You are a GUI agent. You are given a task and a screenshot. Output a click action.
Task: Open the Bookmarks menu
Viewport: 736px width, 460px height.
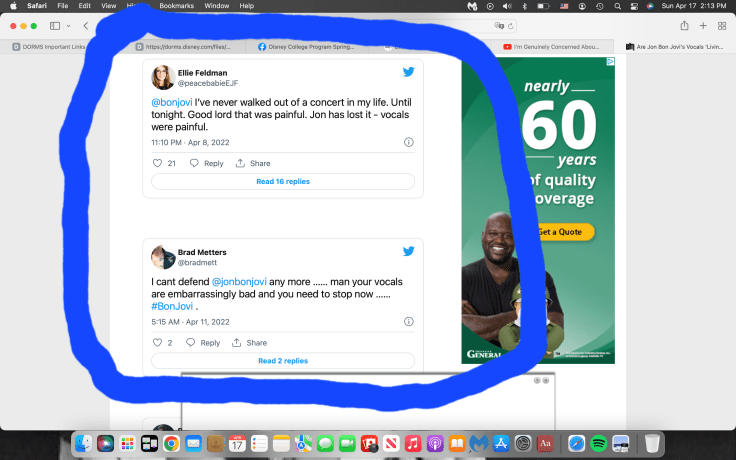click(x=176, y=6)
